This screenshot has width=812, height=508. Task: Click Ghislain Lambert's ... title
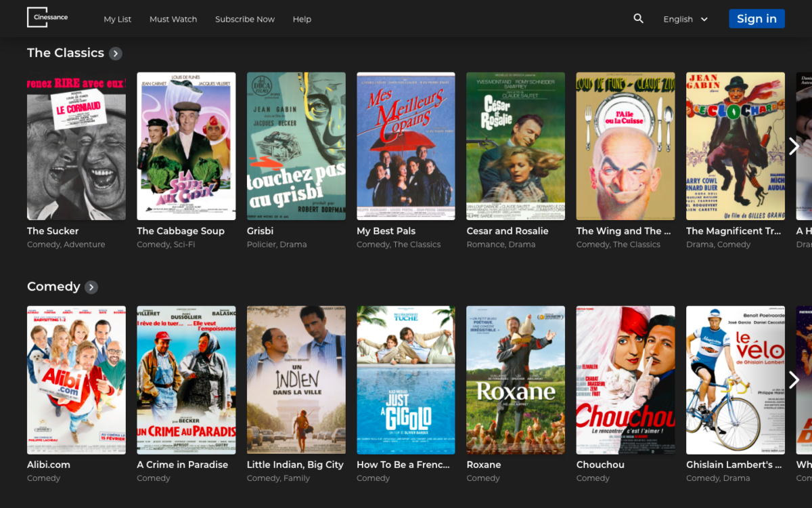734,465
